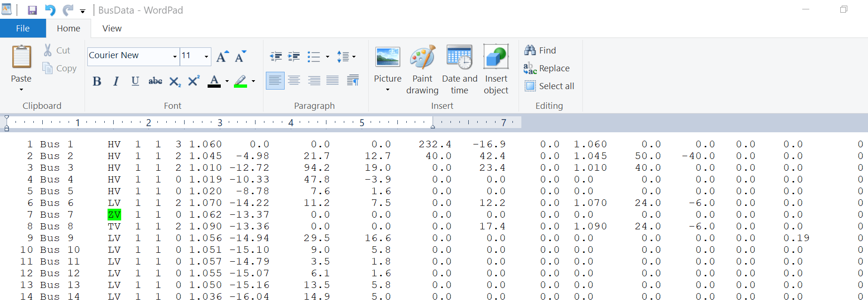Click the Undo arrow icon
Image resolution: width=868 pixels, height=303 pixels.
point(50,10)
